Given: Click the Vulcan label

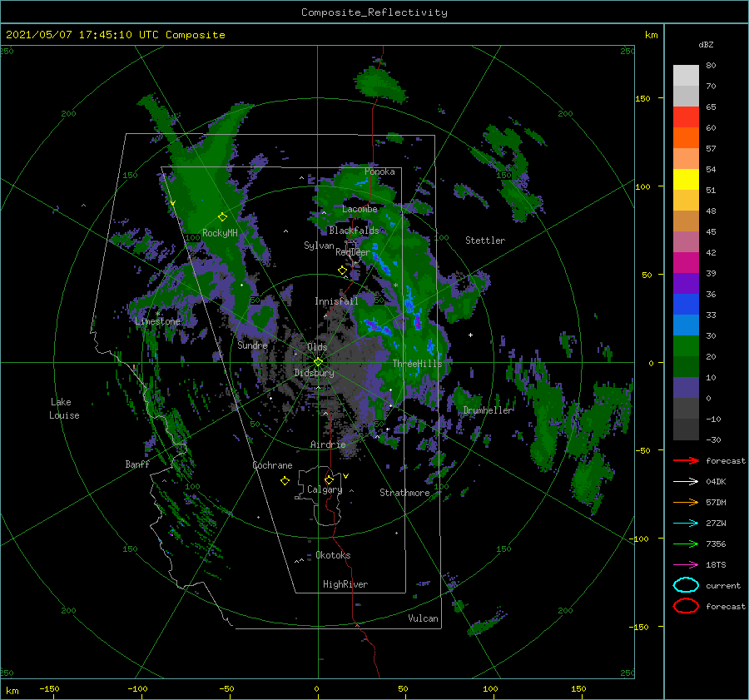Looking at the screenshot, I should 423,618.
